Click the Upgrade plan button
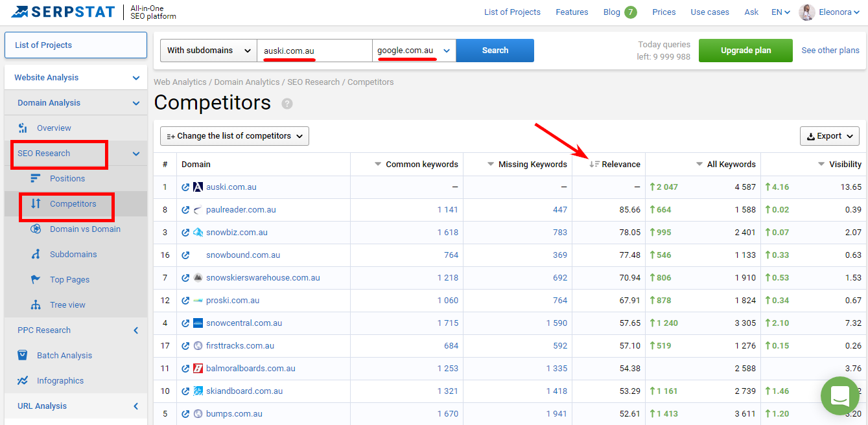The height and width of the screenshot is (425, 868). pos(746,51)
